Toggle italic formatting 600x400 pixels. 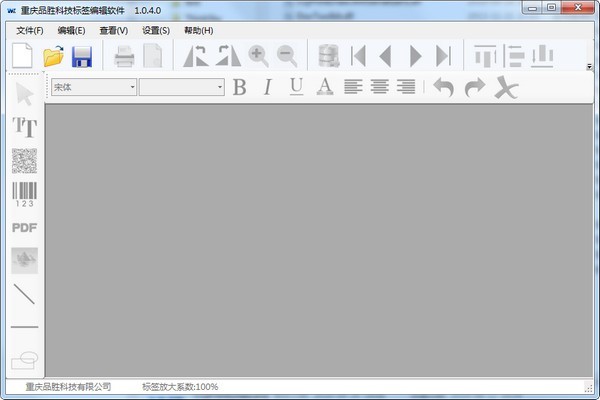point(267,87)
